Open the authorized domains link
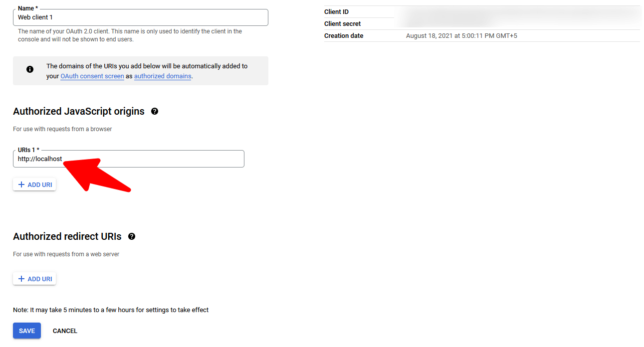This screenshot has height=347, width=644. 163,76
